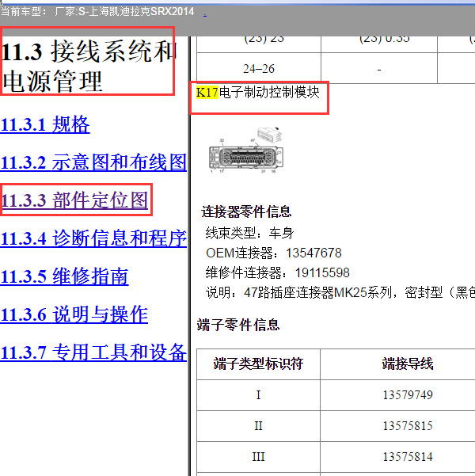Click the 端子类型标识符 column header
The width and height of the screenshot is (475, 476).
(258, 364)
